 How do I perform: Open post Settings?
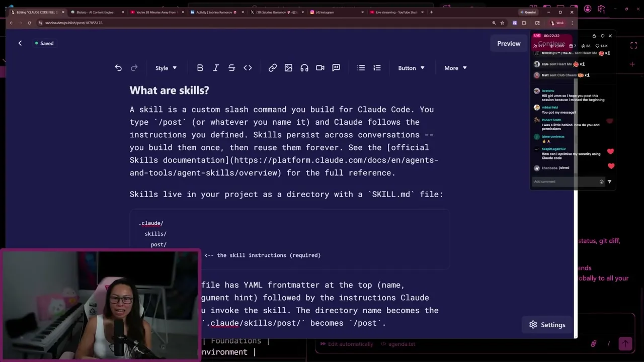(547, 325)
